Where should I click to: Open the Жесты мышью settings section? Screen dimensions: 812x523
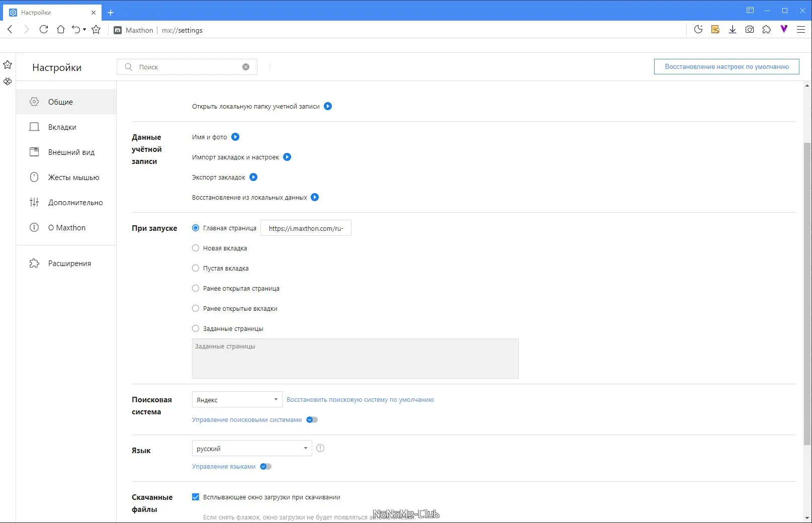pos(66,177)
